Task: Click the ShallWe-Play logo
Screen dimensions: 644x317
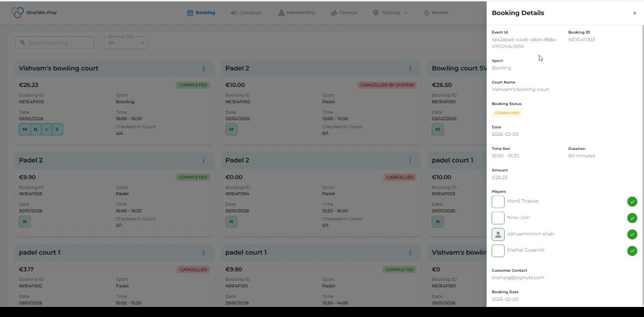Action: 34,13
